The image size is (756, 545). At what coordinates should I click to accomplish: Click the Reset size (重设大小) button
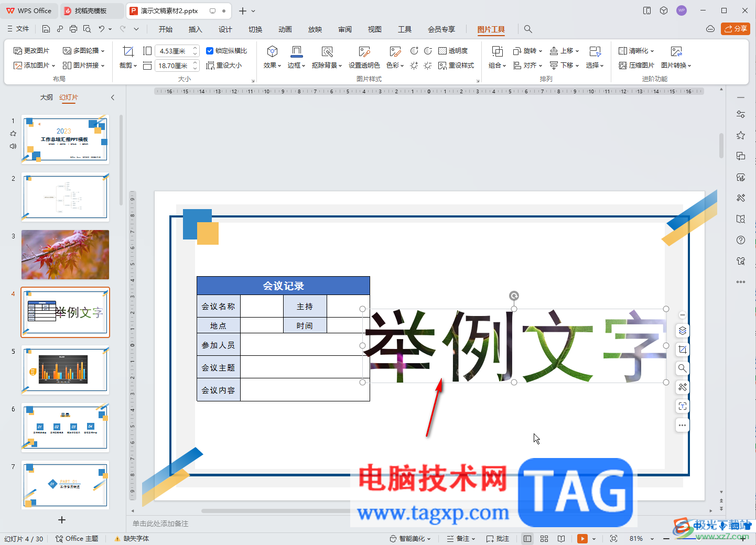pos(224,66)
